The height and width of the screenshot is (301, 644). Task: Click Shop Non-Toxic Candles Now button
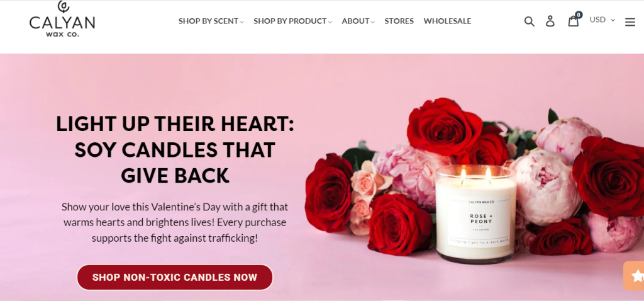pyautogui.click(x=175, y=277)
